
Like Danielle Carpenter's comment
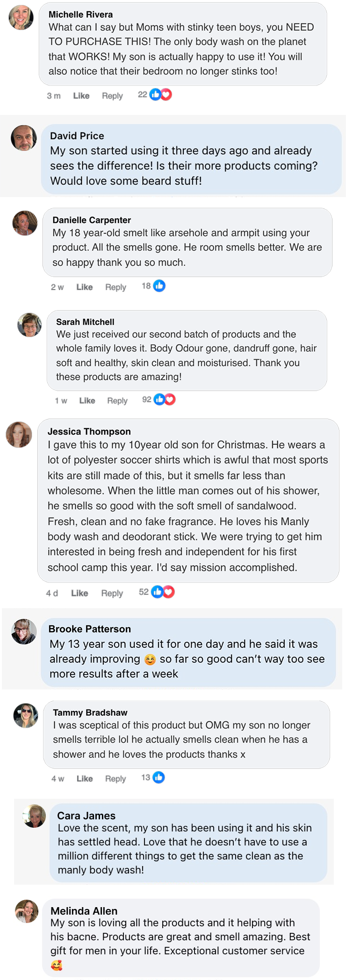tap(85, 287)
